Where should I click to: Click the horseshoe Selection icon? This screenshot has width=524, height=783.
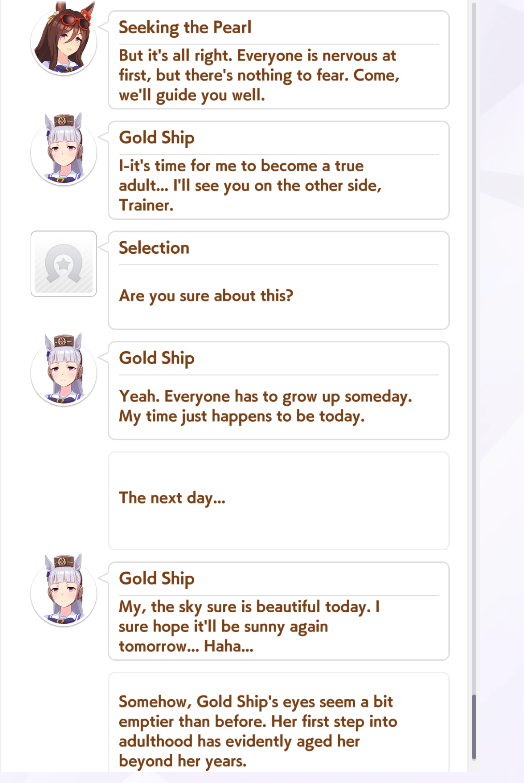[63, 264]
